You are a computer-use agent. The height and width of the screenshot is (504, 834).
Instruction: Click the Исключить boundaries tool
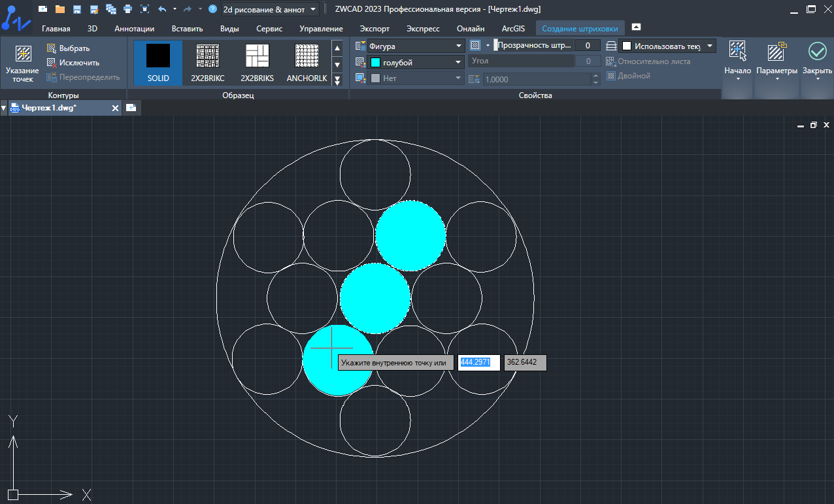click(x=73, y=63)
